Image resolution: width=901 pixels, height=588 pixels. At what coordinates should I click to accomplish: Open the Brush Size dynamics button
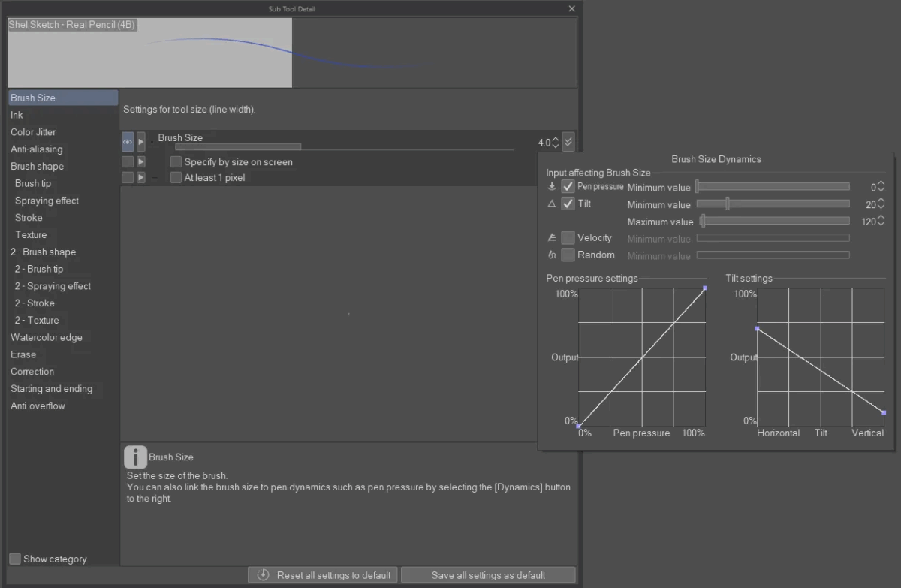click(x=568, y=142)
